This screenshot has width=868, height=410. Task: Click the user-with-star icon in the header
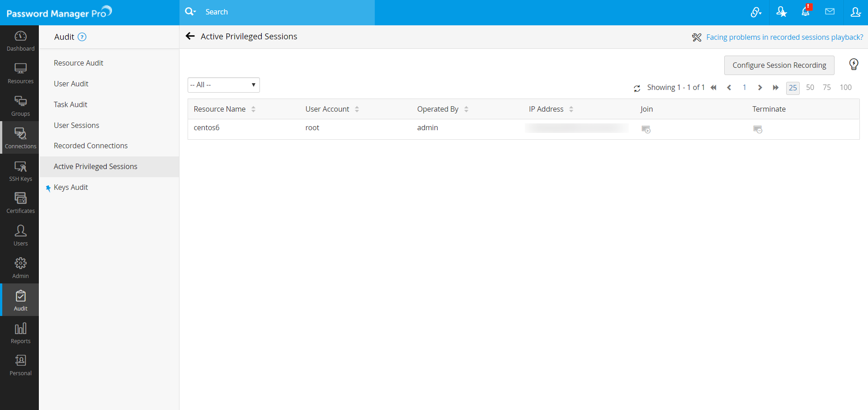tap(781, 12)
